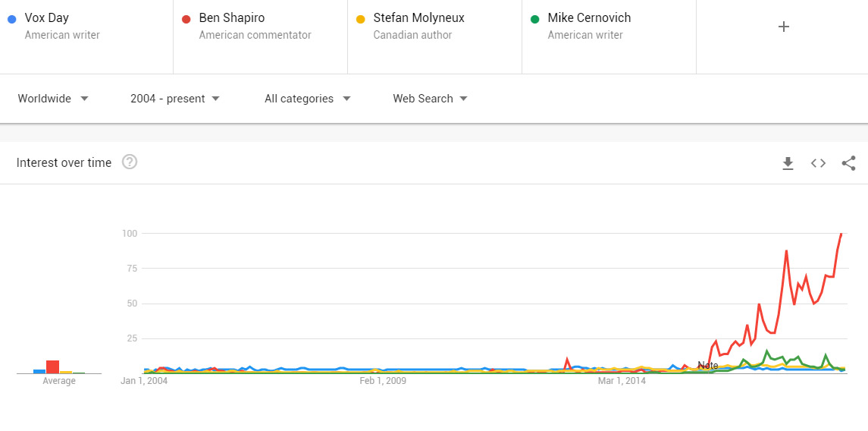The image size is (868, 431).
Task: Click the green dot beside Mike Cernovich
Action: [x=534, y=19]
